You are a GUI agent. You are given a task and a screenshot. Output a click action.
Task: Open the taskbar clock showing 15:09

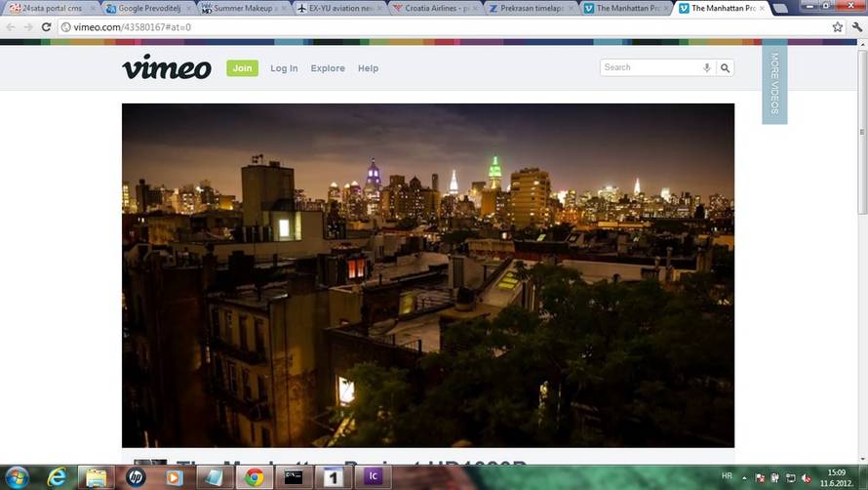tap(837, 478)
